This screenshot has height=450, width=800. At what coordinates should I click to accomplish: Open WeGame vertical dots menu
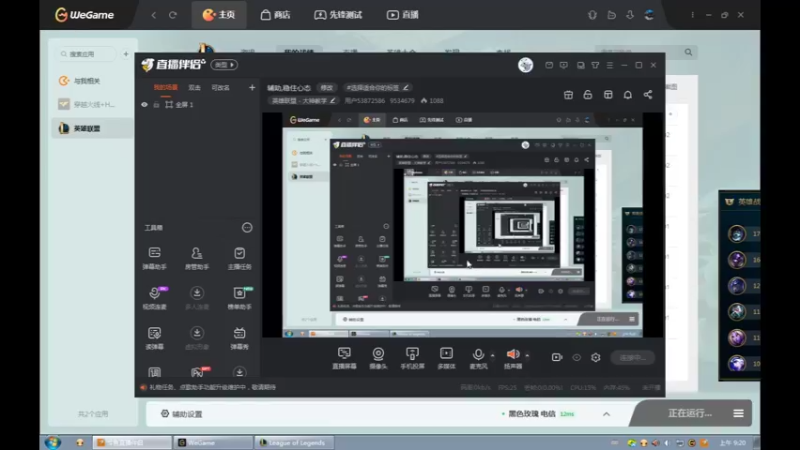coord(692,15)
